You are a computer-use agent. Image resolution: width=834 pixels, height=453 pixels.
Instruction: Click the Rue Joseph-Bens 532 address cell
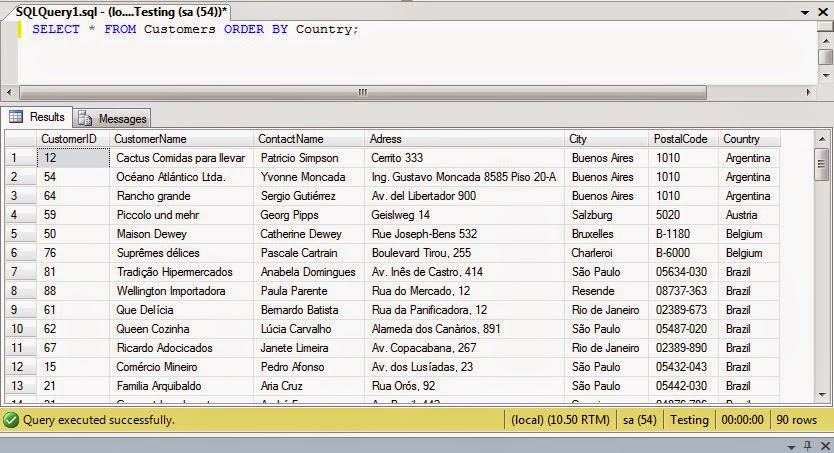point(464,234)
